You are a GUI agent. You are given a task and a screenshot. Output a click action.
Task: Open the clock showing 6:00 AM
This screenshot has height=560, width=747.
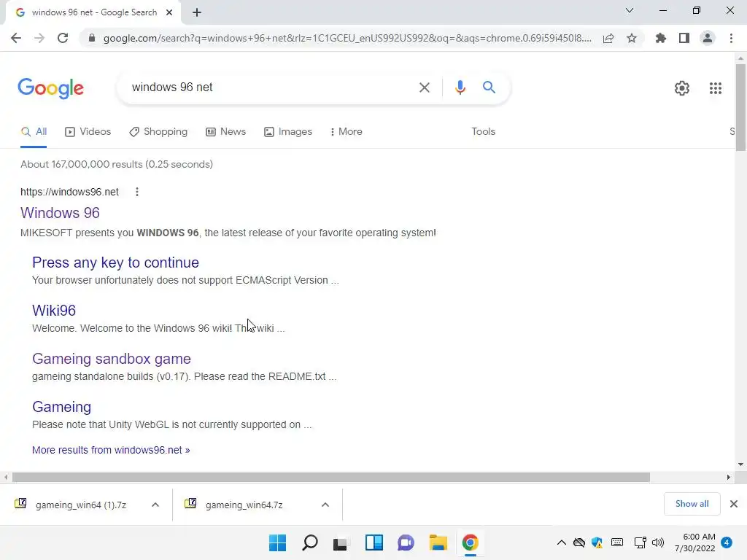695,542
